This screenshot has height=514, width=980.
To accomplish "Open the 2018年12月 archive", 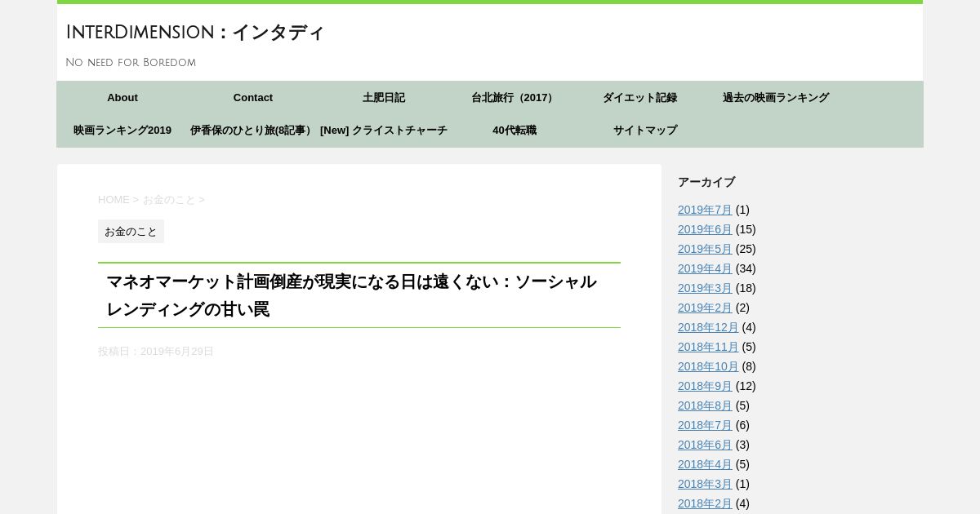I will (708, 327).
